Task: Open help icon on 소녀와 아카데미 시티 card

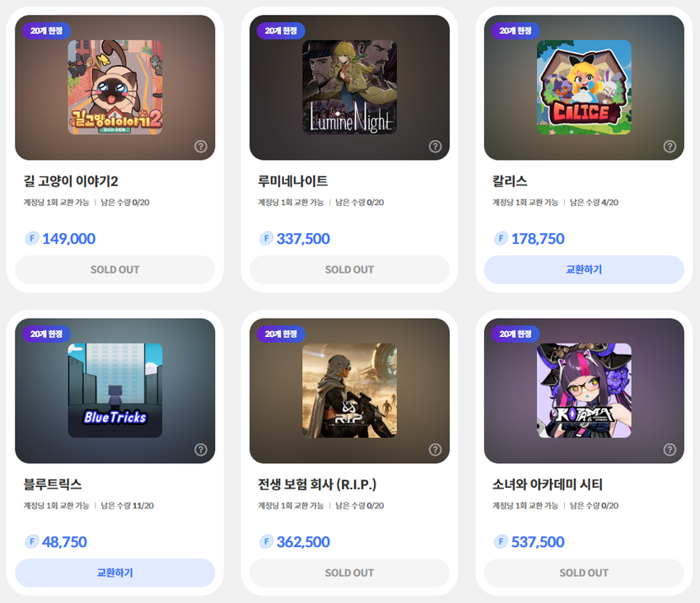Action: [670, 449]
